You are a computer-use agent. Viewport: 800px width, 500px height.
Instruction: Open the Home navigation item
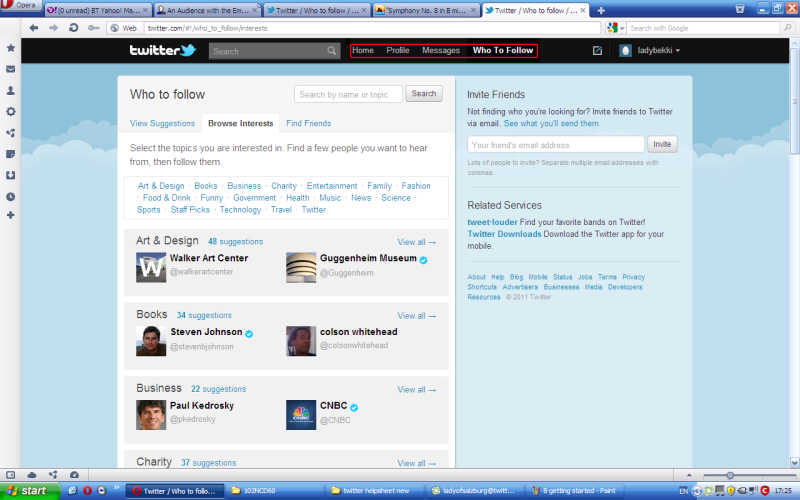(363, 50)
